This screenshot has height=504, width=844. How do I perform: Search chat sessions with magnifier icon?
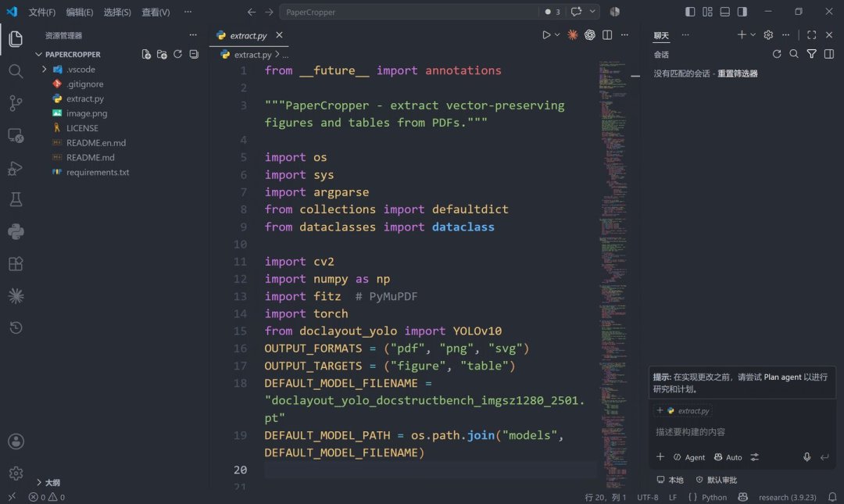point(794,54)
